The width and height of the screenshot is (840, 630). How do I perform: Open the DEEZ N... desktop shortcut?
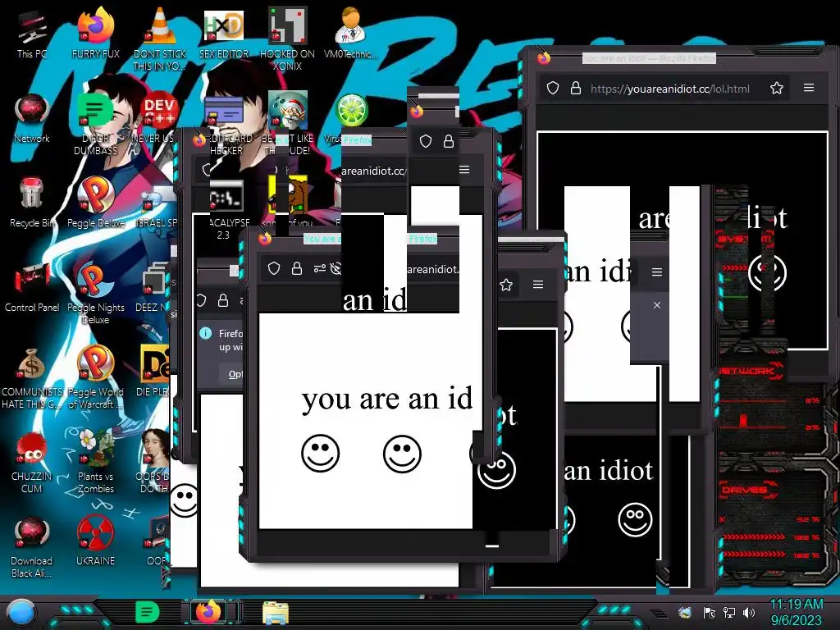(154, 287)
